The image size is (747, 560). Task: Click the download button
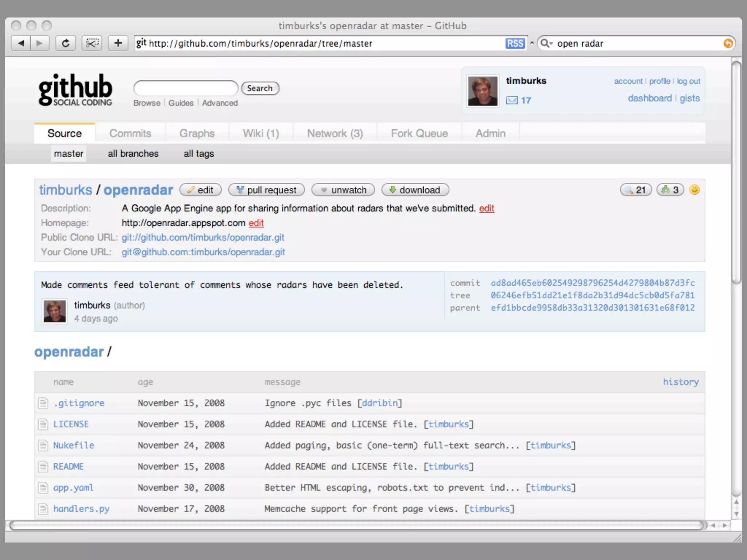[x=415, y=190]
